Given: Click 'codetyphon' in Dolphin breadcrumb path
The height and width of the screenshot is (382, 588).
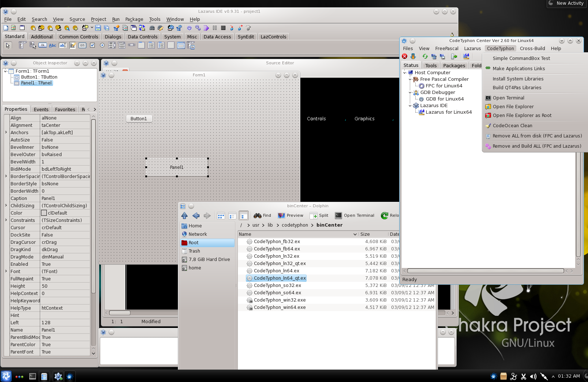Looking at the screenshot, I should 295,225.
